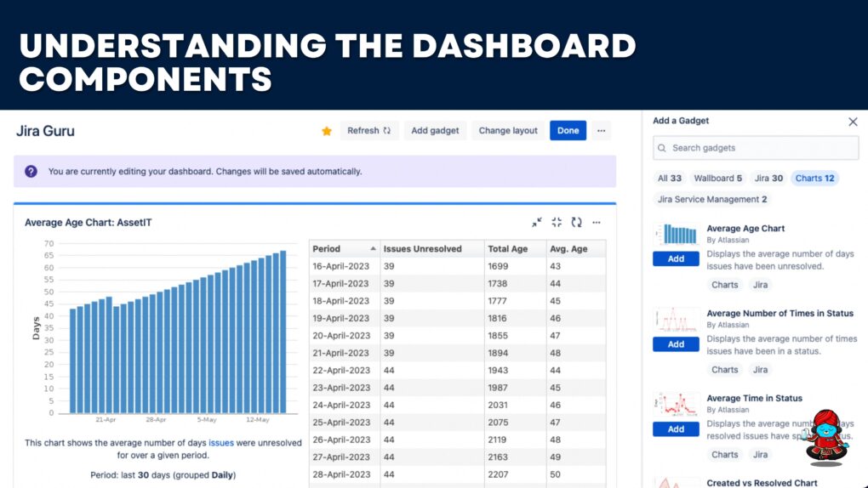
Task: Add the Average Age Chart gadget
Action: coord(676,259)
